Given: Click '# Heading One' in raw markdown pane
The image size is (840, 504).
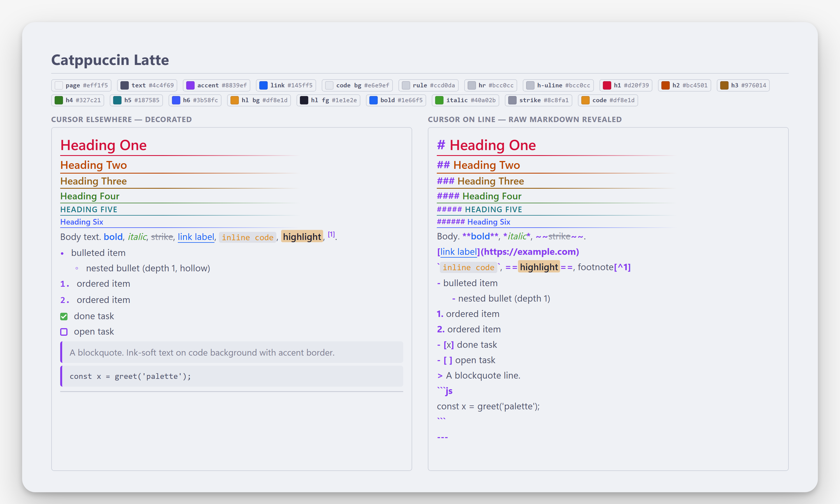Looking at the screenshot, I should tap(486, 145).
